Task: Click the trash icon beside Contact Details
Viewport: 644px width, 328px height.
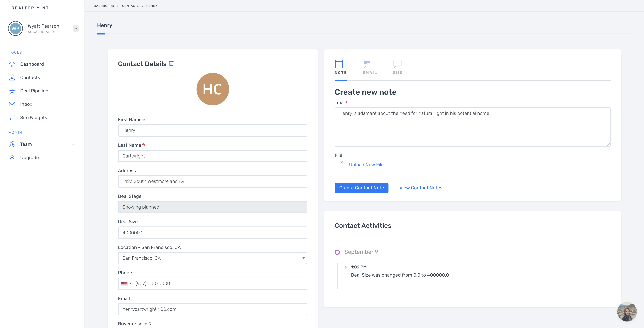Action: [171, 63]
